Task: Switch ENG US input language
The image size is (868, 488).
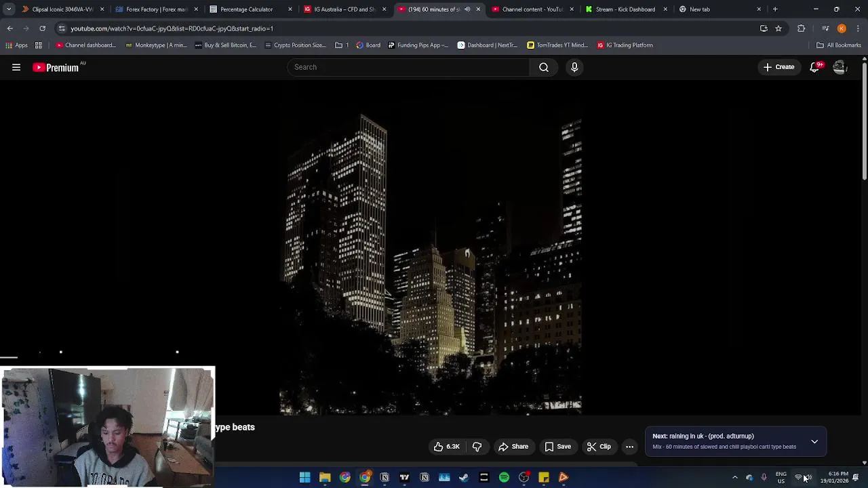Action: coord(781,478)
